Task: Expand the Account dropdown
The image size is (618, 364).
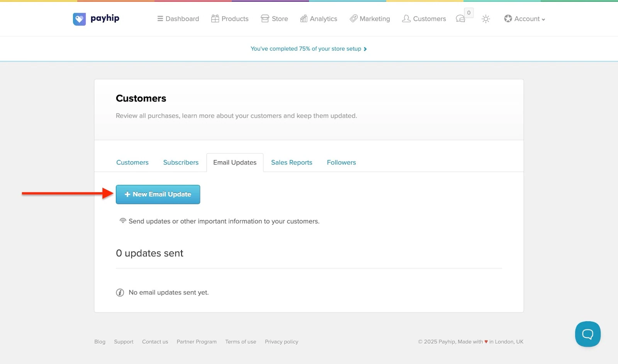Action: [x=525, y=19]
